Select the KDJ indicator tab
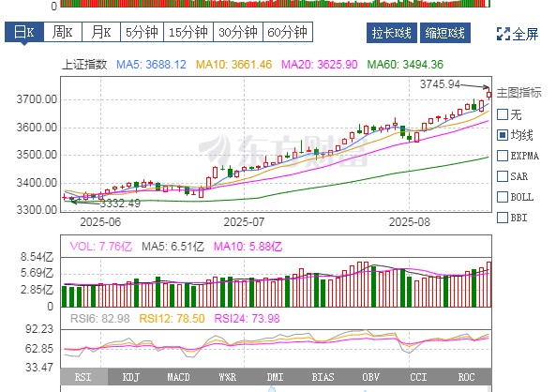This screenshot has height=392, width=556. [x=131, y=377]
